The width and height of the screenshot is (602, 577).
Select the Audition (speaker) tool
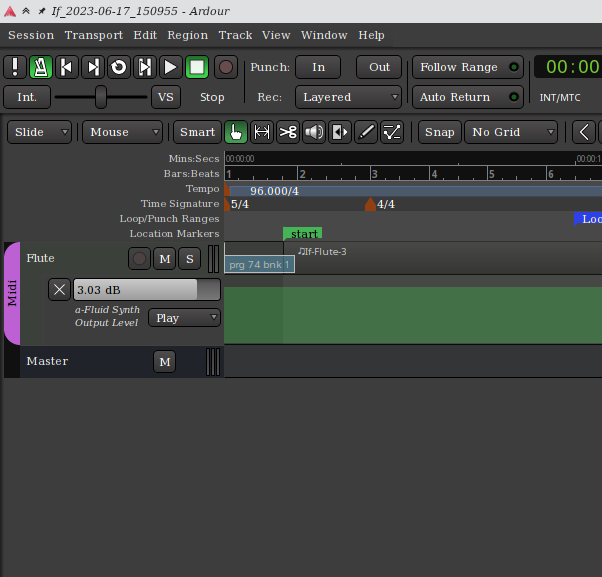(314, 132)
